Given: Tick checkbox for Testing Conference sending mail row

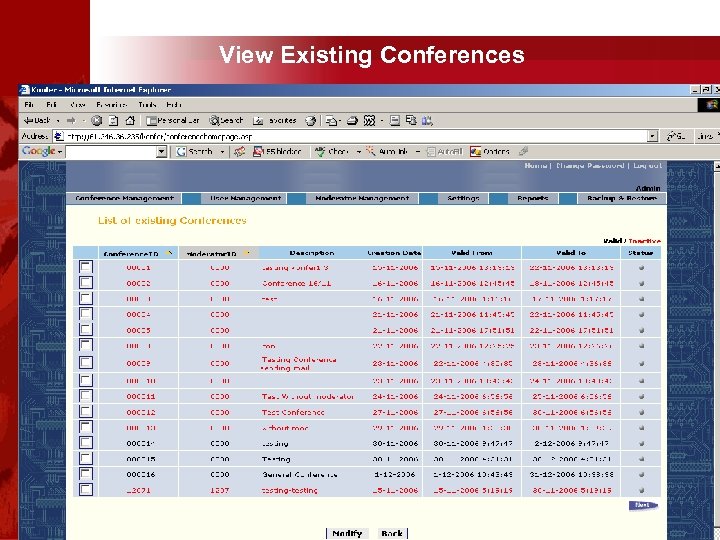Looking at the screenshot, I should click(x=86, y=362).
